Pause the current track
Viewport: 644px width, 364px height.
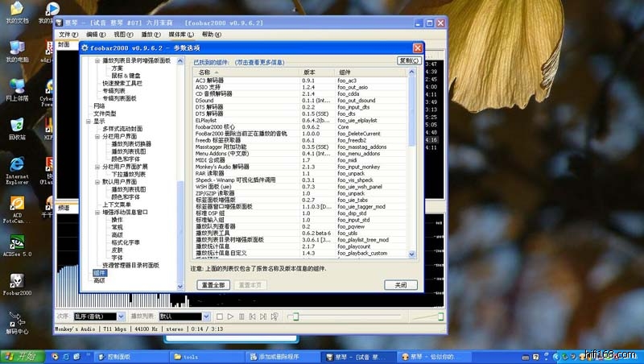click(x=242, y=316)
